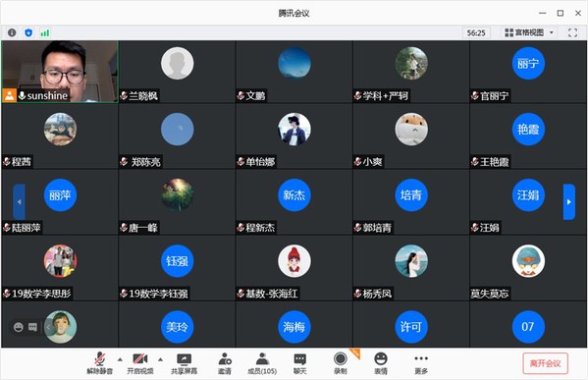Click the orange host icon beside sunshine
The image size is (588, 380).
click(x=10, y=95)
